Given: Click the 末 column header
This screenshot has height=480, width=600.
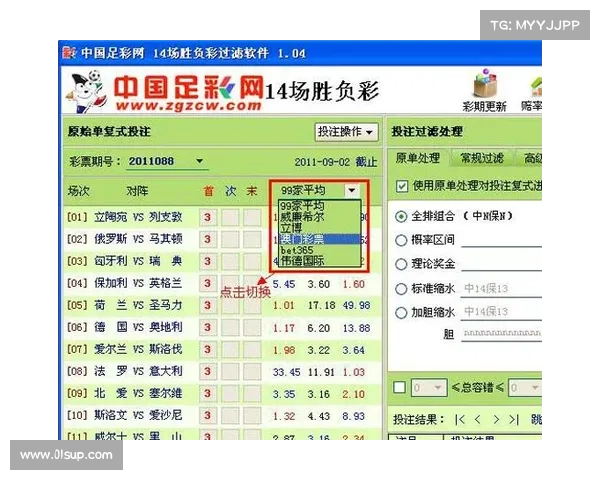Looking at the screenshot, I should pyautogui.click(x=252, y=191).
